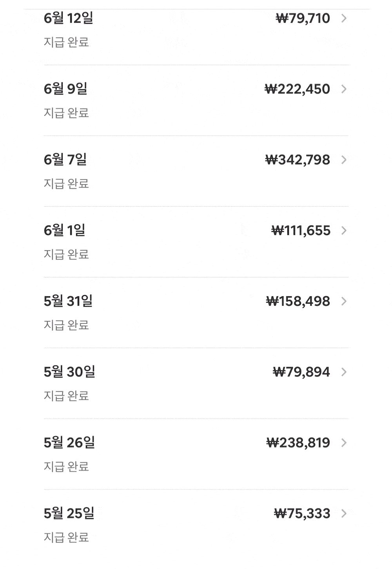The height and width of the screenshot is (569, 392).
Task: Open chevron for May 26 payout
Action: point(344,443)
